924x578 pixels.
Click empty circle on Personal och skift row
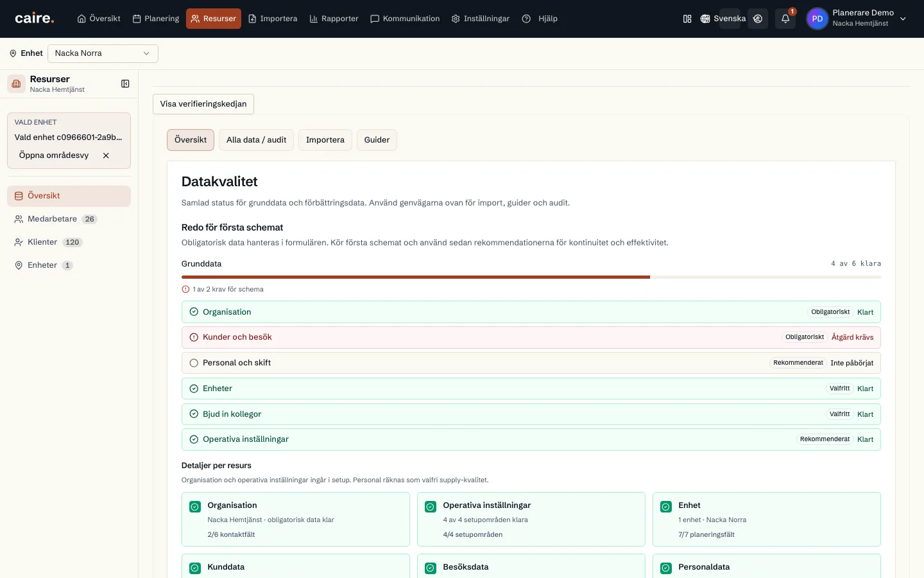[x=194, y=363]
